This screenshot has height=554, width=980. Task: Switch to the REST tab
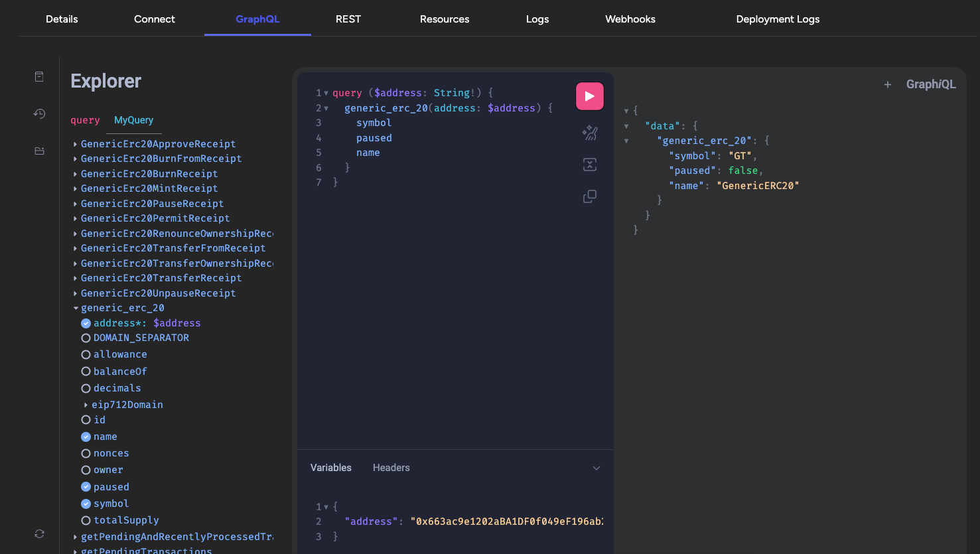[x=348, y=19]
